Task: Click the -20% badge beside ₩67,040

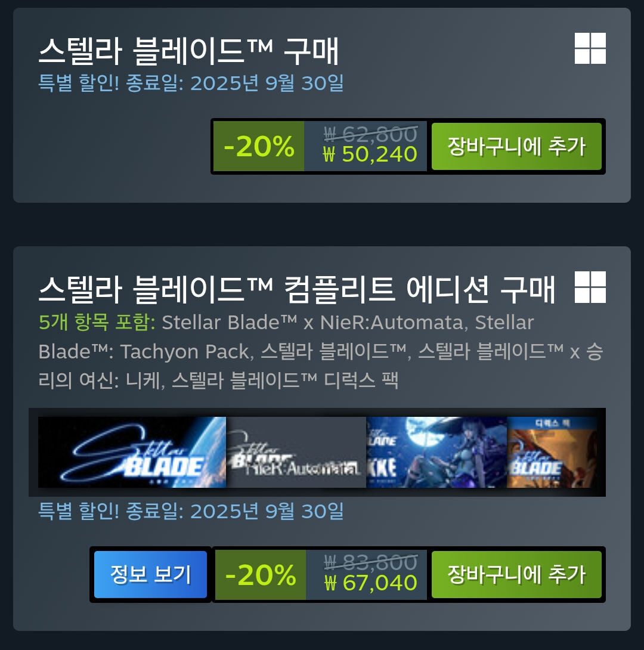Action: (260, 574)
